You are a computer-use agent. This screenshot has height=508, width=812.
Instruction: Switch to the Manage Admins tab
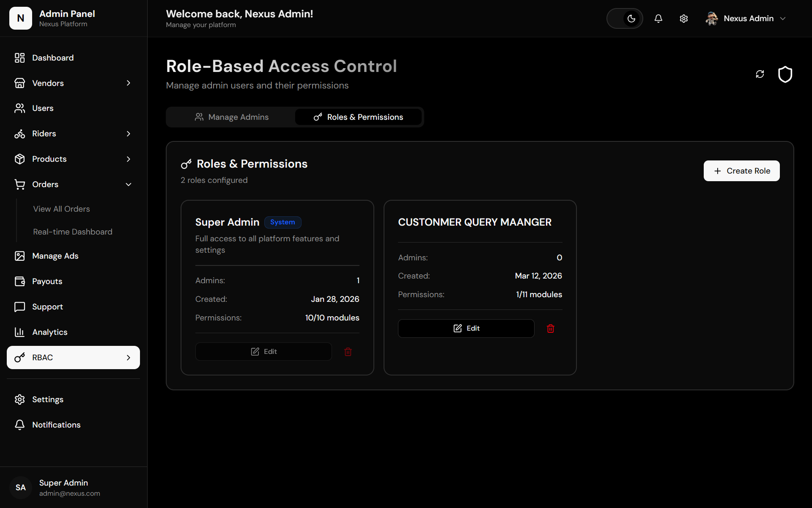231,117
